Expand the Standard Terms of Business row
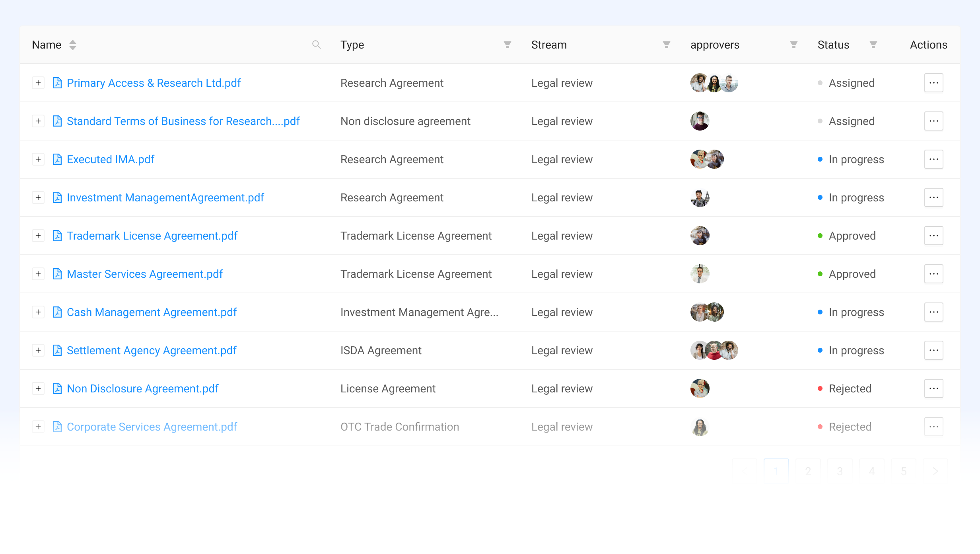This screenshot has width=980, height=554. click(x=38, y=121)
